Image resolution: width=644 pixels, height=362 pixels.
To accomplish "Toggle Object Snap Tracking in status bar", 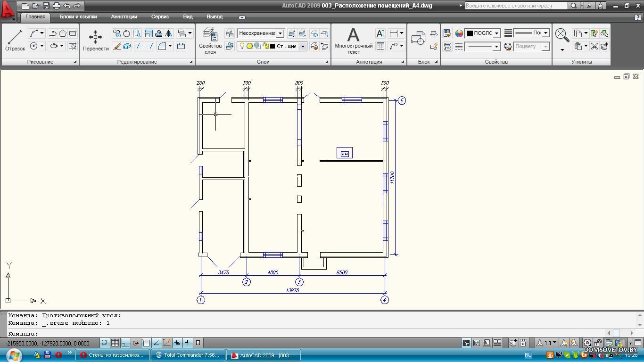I will [x=157, y=343].
